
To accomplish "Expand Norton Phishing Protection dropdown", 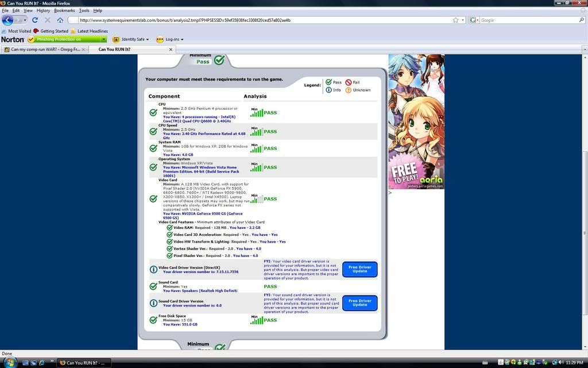I will coord(103,40).
